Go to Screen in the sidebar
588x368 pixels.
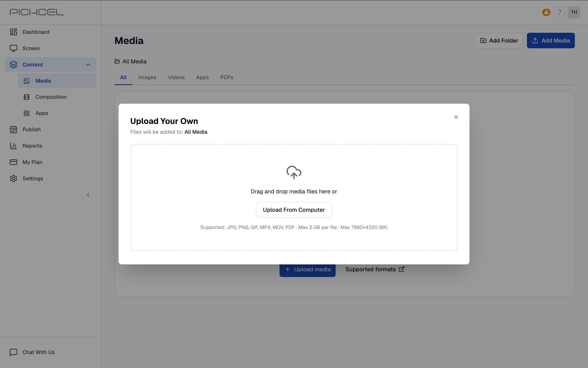coord(50,48)
